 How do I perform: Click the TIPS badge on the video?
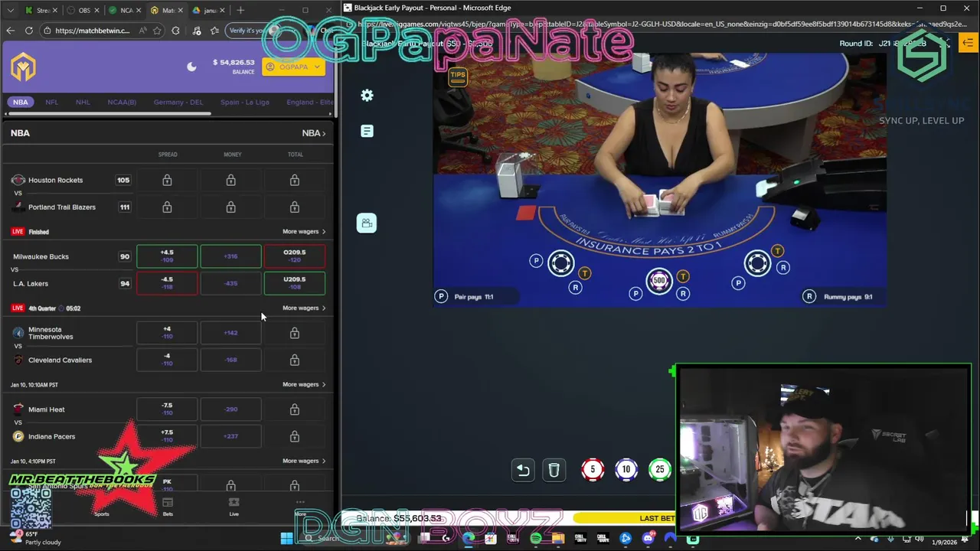pos(458,76)
